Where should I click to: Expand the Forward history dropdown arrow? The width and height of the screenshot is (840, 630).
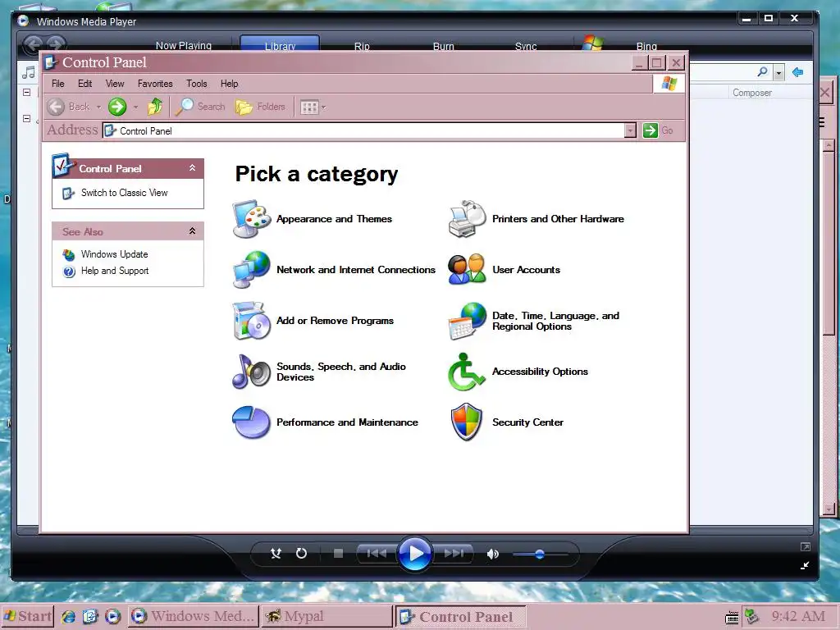[135, 107]
